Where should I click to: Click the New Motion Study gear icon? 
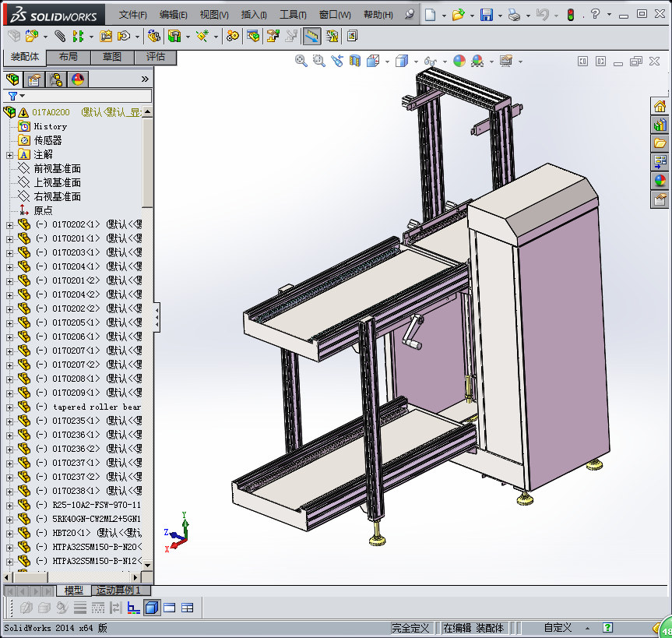click(x=233, y=36)
